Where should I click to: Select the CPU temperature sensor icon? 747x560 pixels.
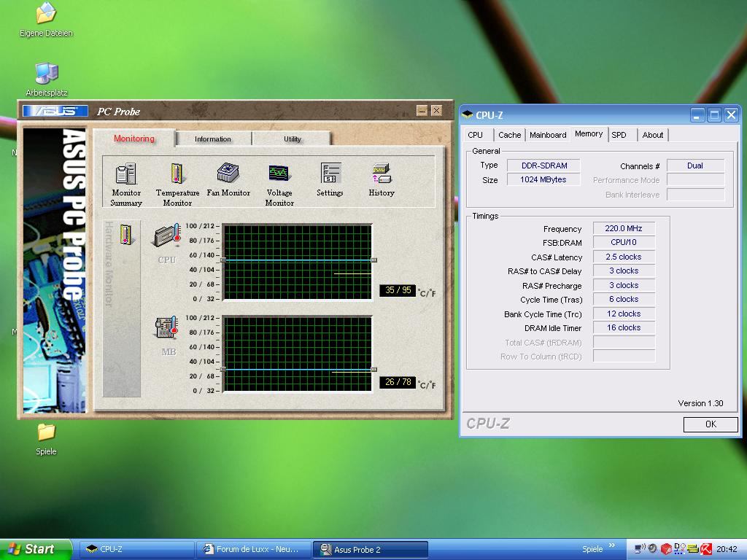pyautogui.click(x=167, y=235)
